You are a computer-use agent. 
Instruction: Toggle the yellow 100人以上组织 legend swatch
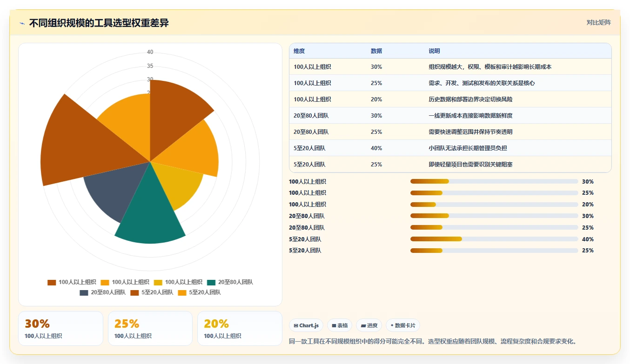click(158, 282)
